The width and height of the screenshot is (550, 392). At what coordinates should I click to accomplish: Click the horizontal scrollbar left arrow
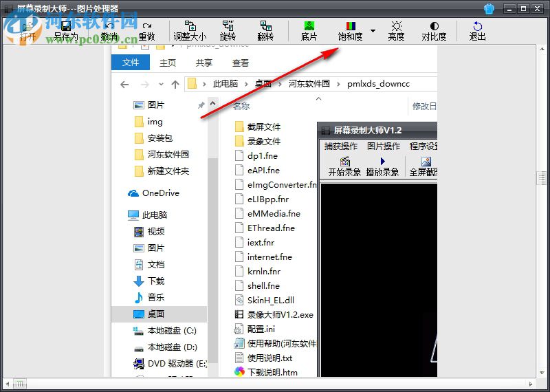pos(8,384)
